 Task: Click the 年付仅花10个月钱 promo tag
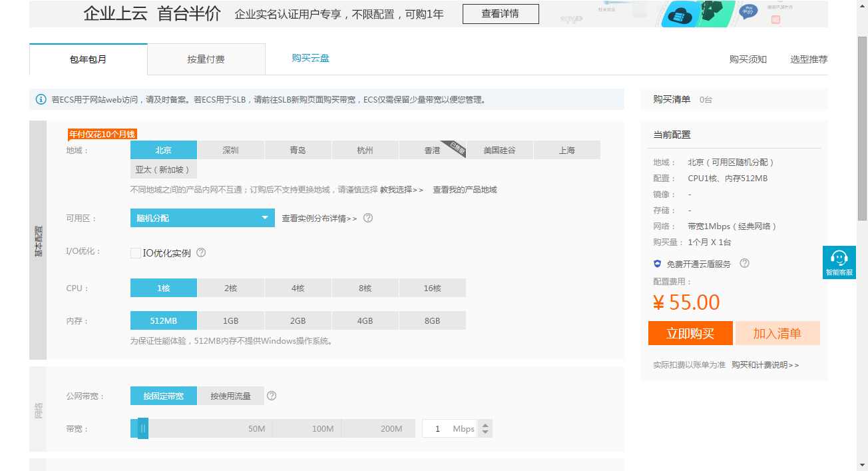tap(102, 134)
